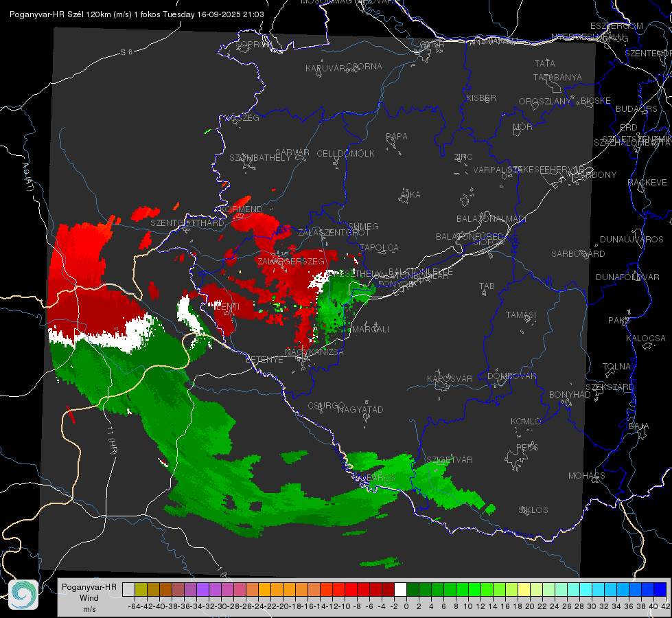Click the DOMBÓVÁR label
This screenshot has width=672, height=618.
pos(511,376)
